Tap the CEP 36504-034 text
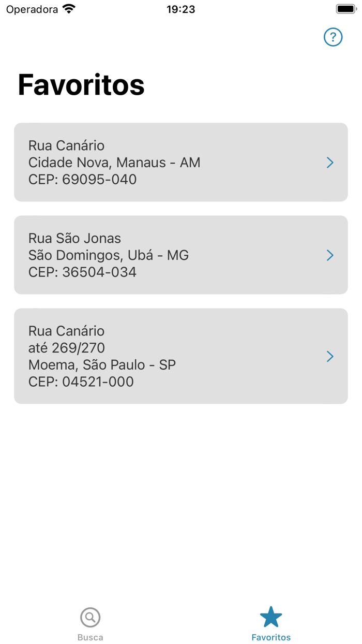362x644 pixels. 82,272
